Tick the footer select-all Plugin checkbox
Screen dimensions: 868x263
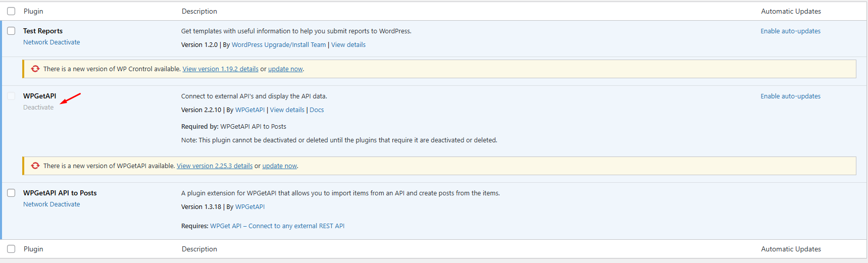[11, 249]
